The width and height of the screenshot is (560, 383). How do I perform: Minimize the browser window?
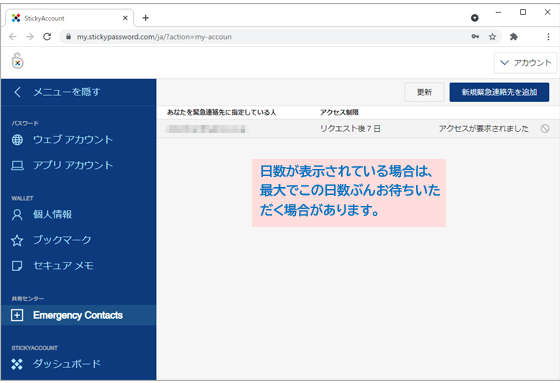[x=499, y=12]
